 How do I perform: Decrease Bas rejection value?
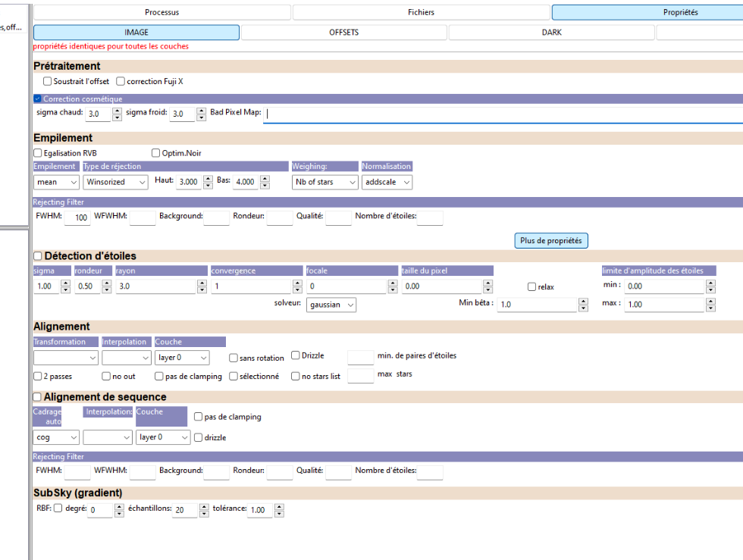coord(265,185)
